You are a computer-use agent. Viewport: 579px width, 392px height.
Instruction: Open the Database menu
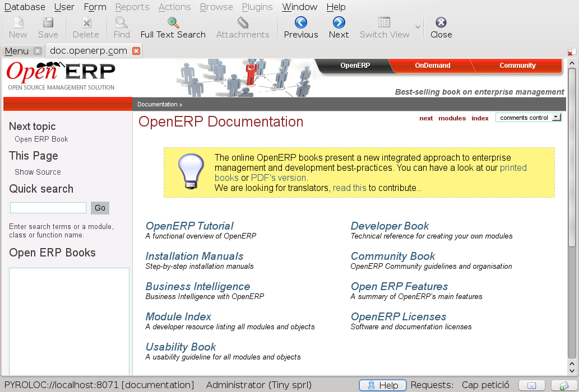24,7
